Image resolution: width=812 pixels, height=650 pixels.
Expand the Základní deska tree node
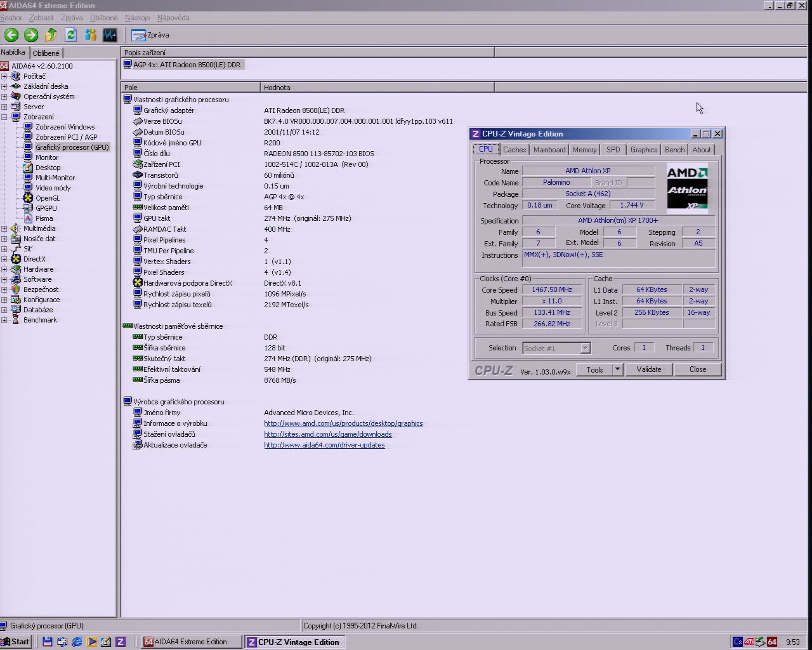(x=4, y=86)
